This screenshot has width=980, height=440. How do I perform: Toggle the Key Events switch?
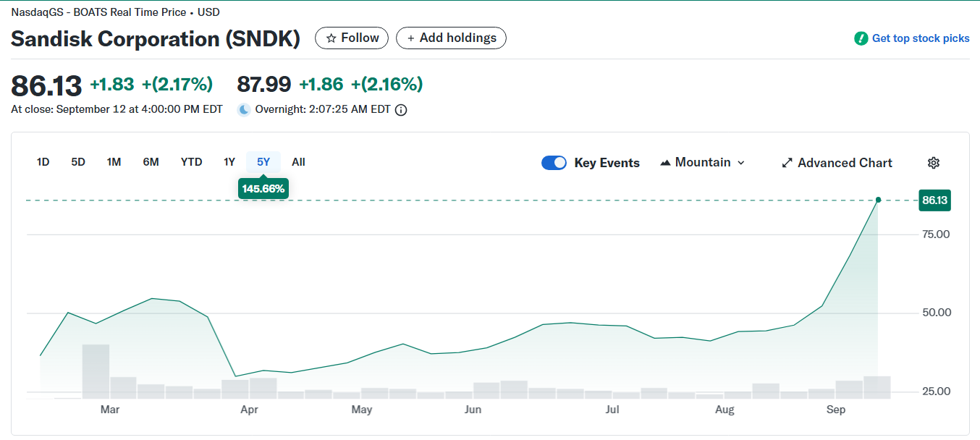tap(554, 163)
